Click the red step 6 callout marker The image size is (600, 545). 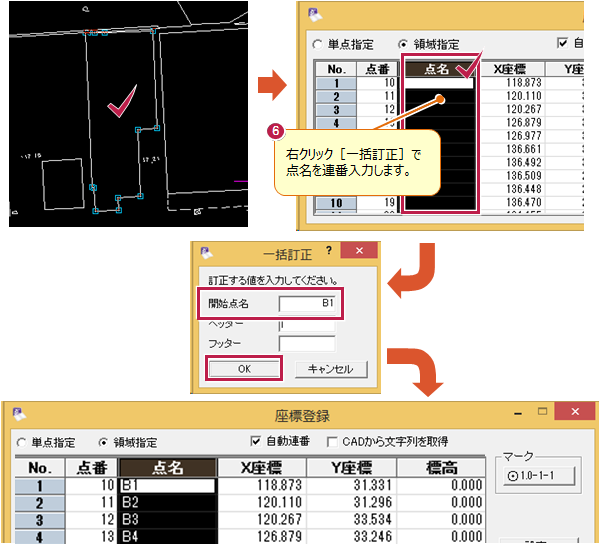click(276, 130)
